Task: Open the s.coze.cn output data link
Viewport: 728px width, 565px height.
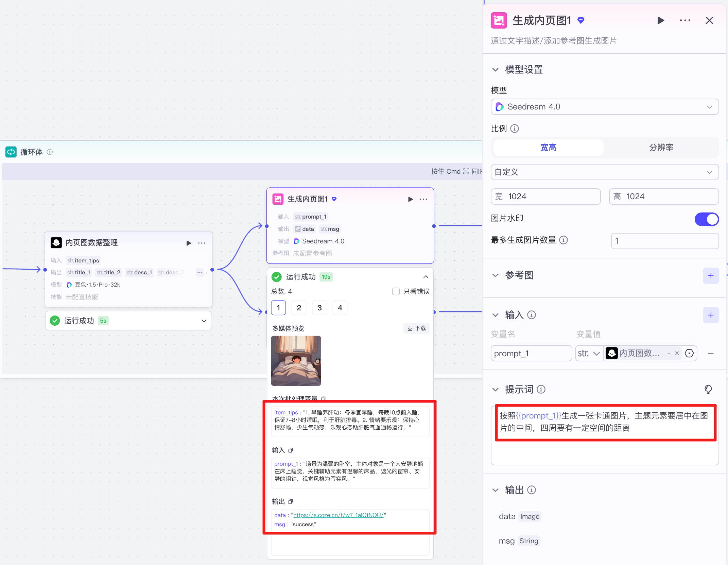Action: point(338,515)
